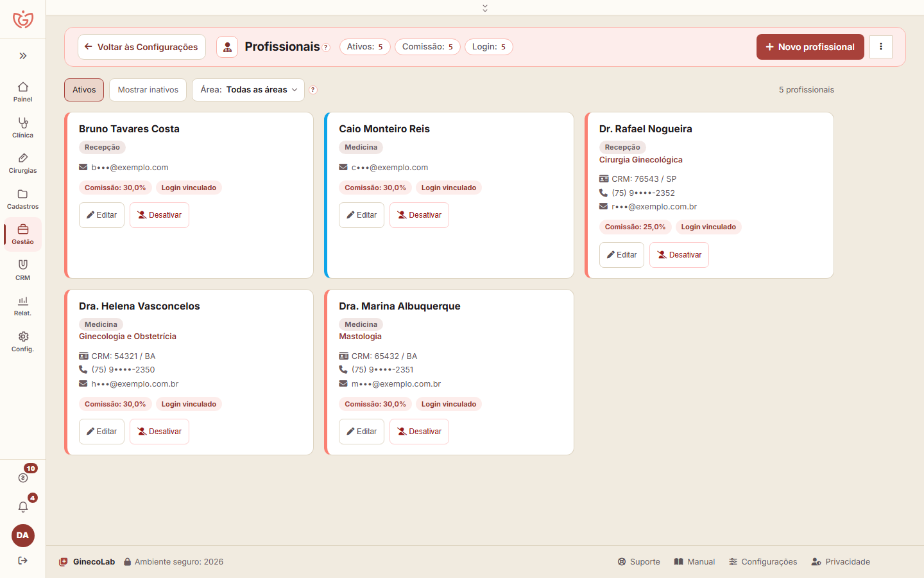The width and height of the screenshot is (924, 578).
Task: Go to Cirurgias in sidebar
Action: [x=22, y=163]
